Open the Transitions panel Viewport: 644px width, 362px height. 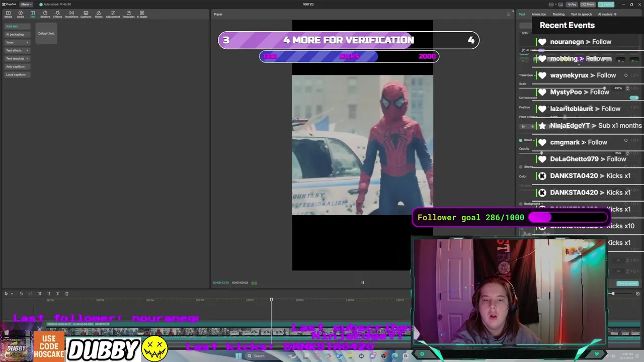point(71,14)
